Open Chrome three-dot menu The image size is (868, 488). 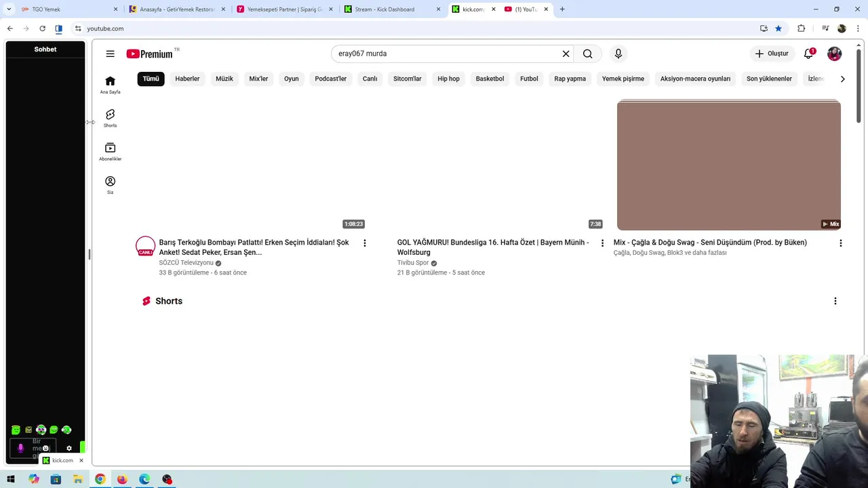(x=859, y=28)
